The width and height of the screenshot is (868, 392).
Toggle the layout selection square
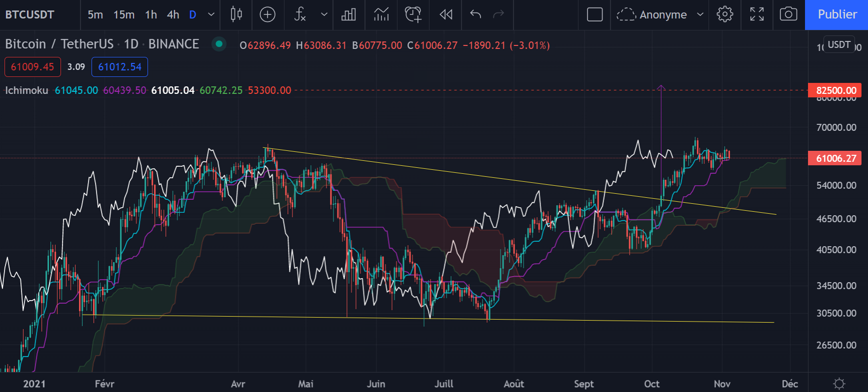pyautogui.click(x=594, y=14)
